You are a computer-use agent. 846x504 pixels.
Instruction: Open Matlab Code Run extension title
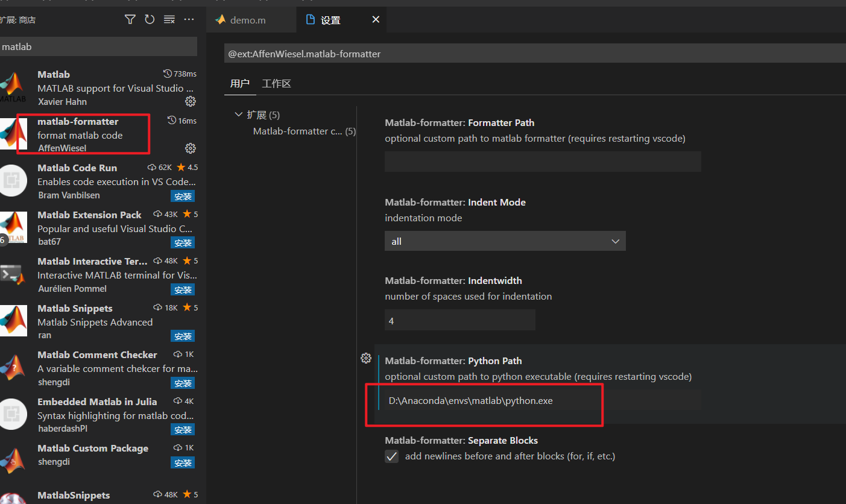(x=77, y=168)
